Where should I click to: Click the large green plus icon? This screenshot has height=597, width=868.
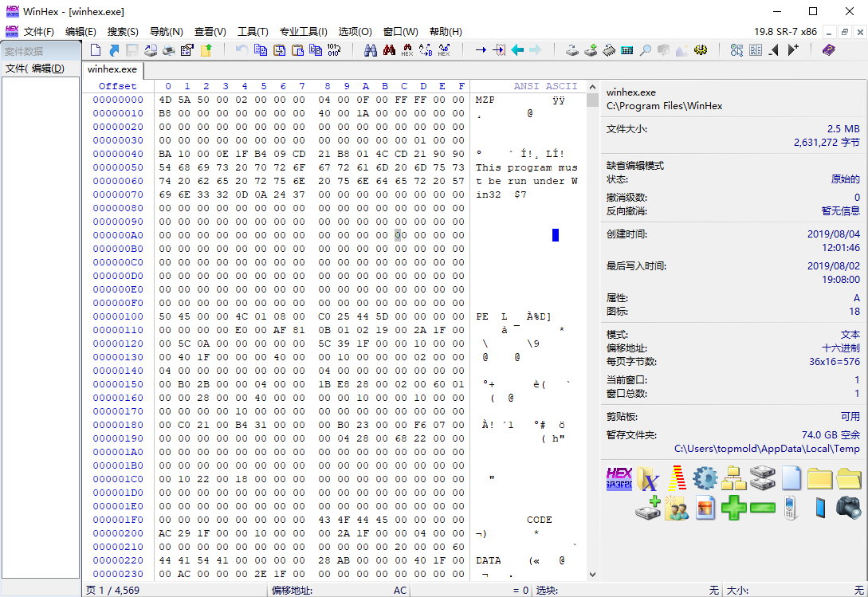(x=733, y=507)
